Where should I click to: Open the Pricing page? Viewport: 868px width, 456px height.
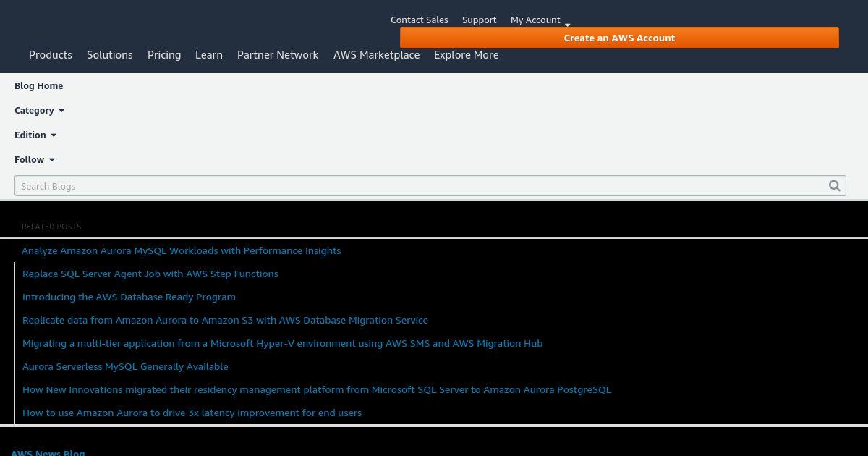(x=164, y=55)
